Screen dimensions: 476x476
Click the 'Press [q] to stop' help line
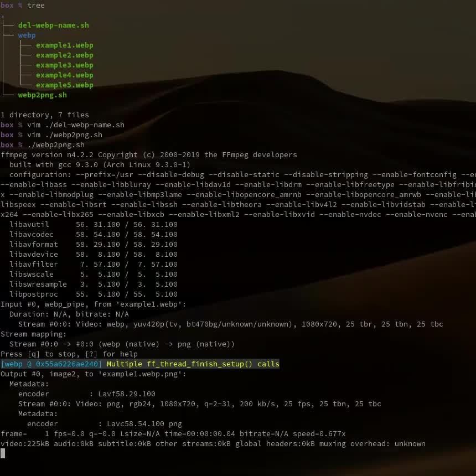69,354
